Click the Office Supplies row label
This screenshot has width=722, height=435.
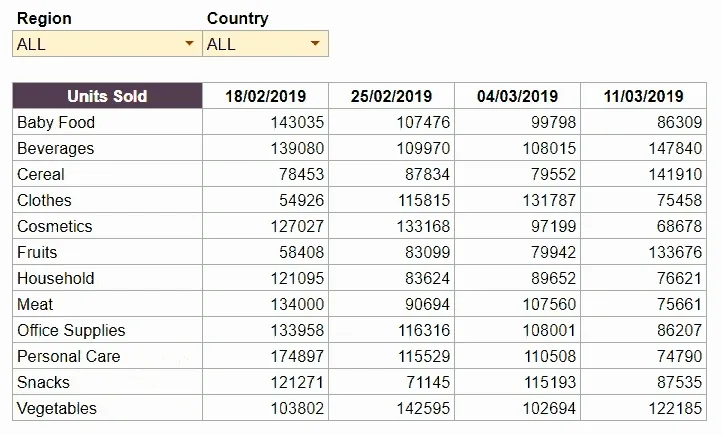tap(71, 330)
